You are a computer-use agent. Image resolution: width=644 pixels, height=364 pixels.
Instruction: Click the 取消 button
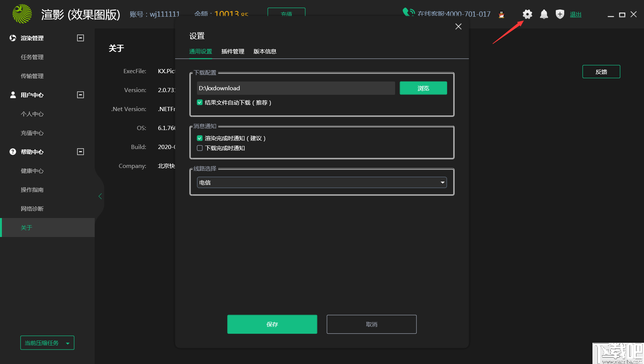click(x=372, y=324)
